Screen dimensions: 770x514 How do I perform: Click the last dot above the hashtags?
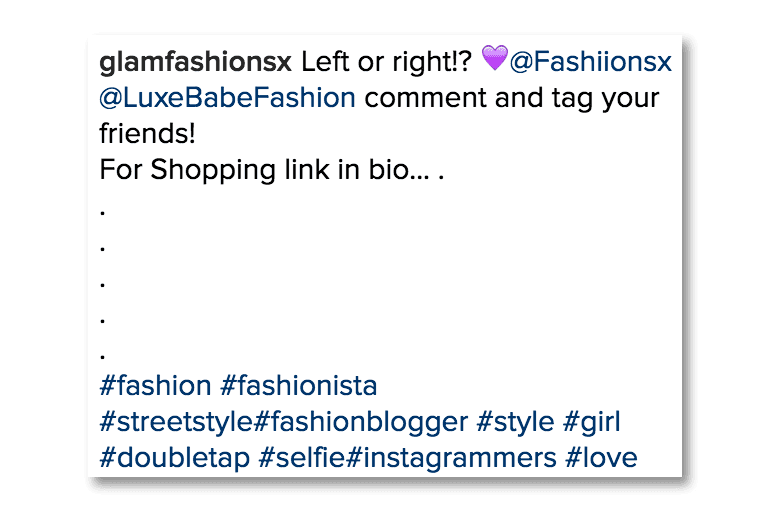pos(104,356)
